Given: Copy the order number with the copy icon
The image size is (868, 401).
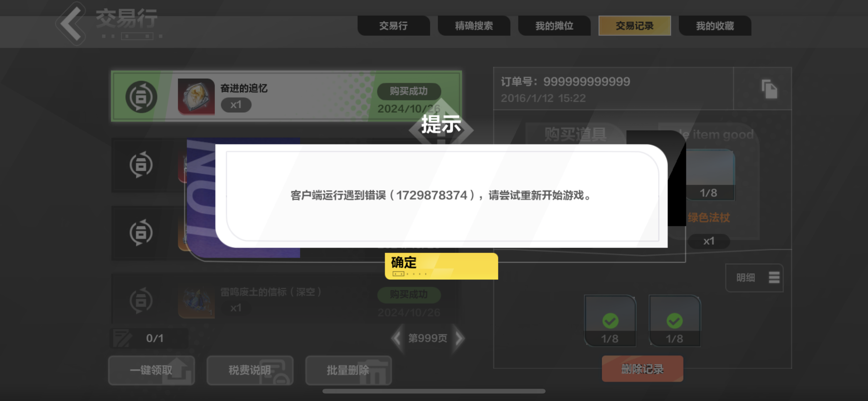Looking at the screenshot, I should pyautogui.click(x=770, y=89).
